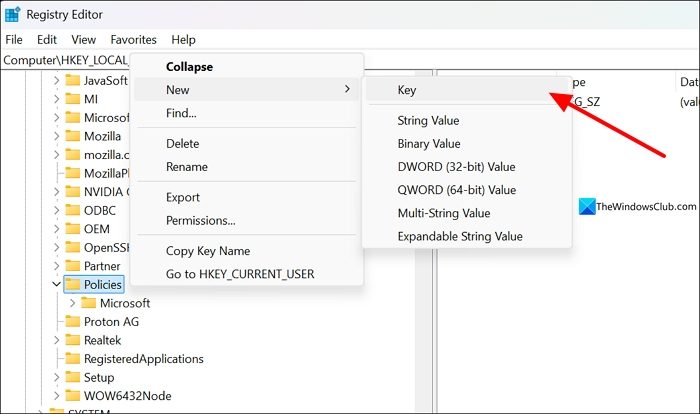Select the Partner tree item label
The width and height of the screenshot is (700, 414).
[102, 266]
